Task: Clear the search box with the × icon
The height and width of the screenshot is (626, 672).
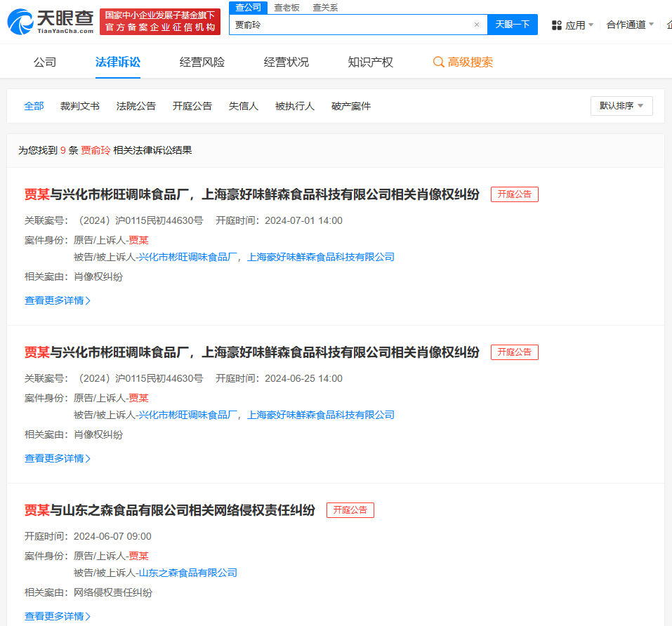Action: point(476,25)
